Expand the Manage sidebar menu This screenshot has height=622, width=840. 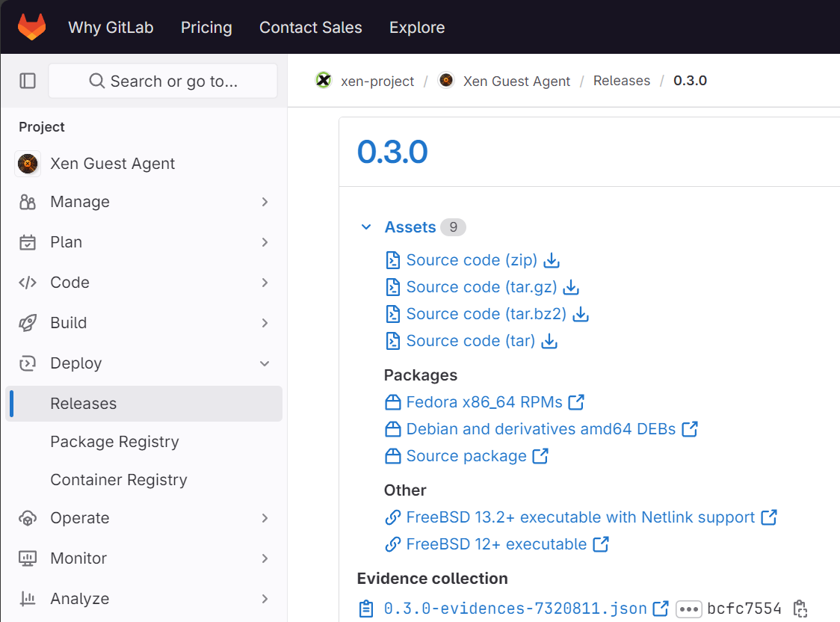click(x=265, y=202)
